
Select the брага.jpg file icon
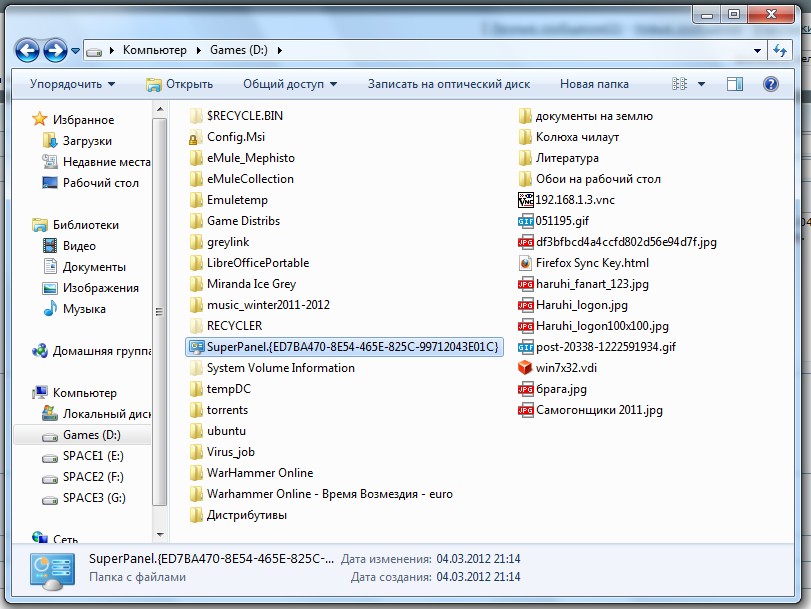click(525, 389)
